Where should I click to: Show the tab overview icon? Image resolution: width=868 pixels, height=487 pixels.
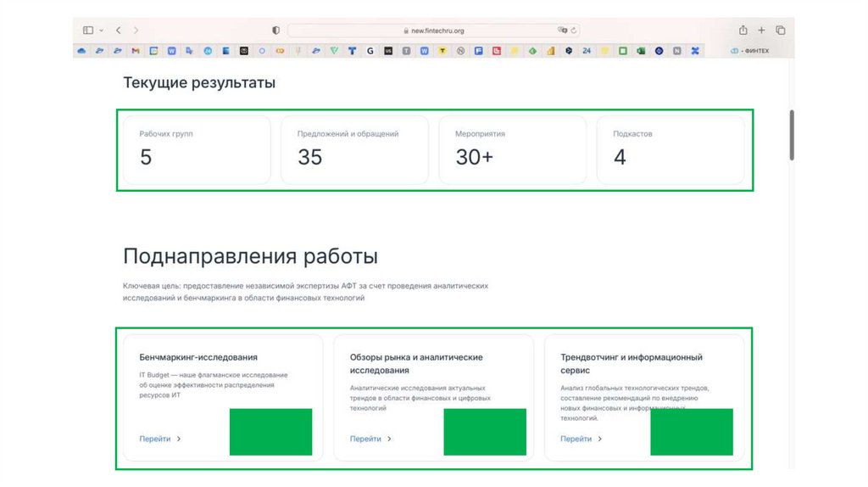(x=780, y=30)
